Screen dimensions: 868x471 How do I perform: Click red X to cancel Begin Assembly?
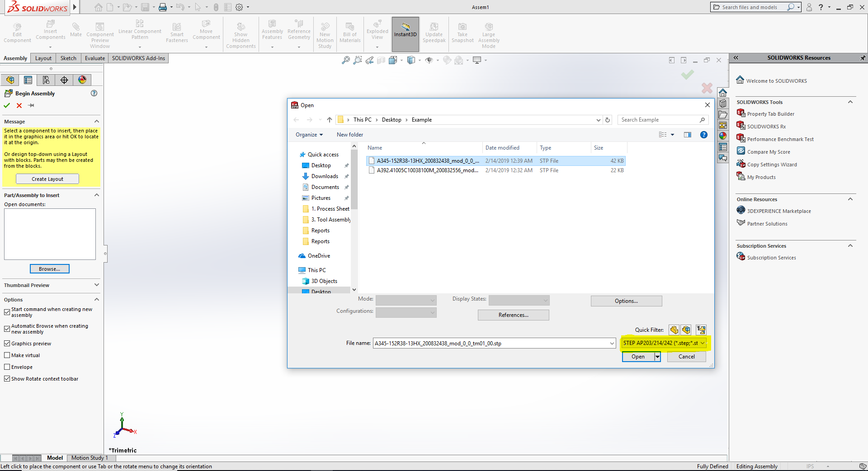[19, 105]
